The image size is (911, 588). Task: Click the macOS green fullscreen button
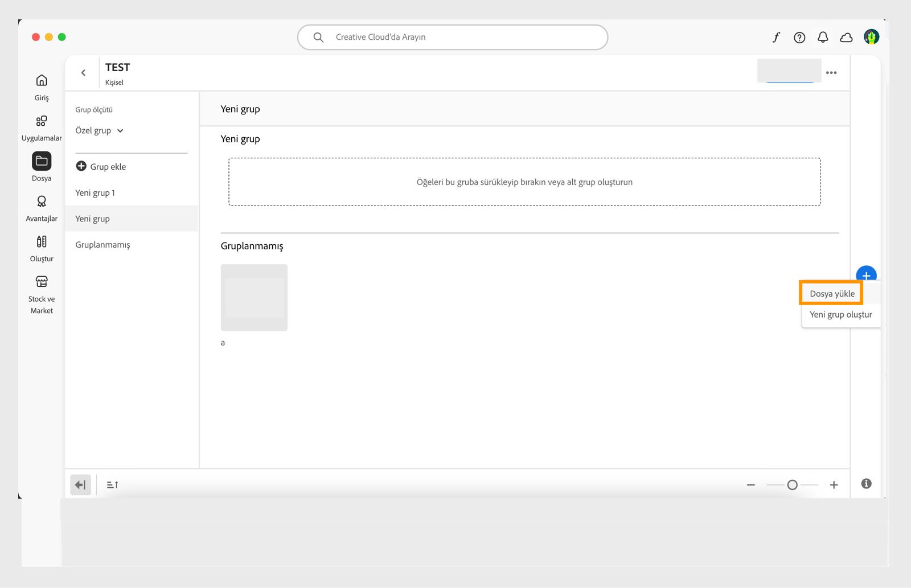pyautogui.click(x=62, y=37)
